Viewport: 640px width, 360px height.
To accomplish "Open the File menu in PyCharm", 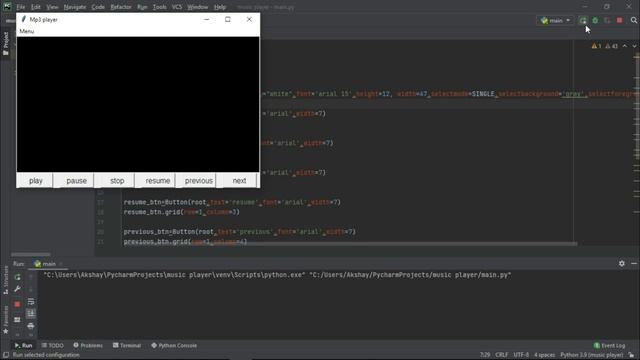I will 20,7.
